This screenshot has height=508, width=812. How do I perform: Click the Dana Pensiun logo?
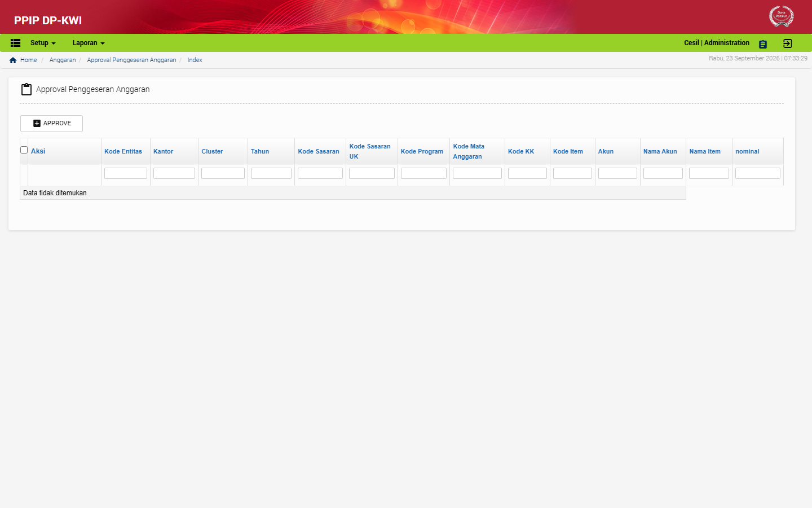(x=782, y=16)
